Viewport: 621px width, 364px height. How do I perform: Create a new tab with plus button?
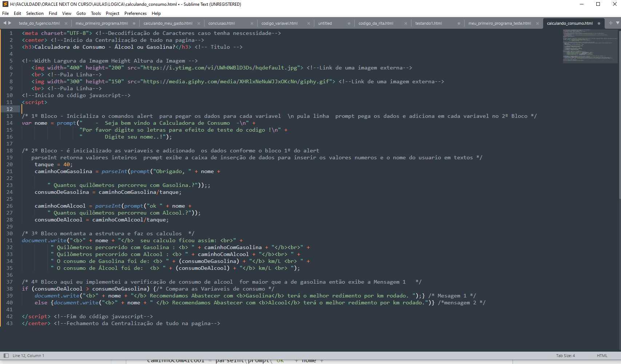point(611,23)
